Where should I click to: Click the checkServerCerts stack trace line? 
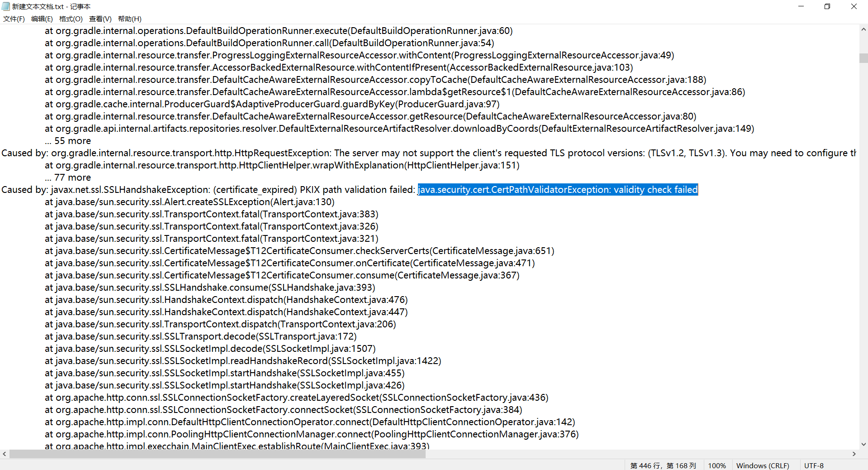(x=299, y=251)
